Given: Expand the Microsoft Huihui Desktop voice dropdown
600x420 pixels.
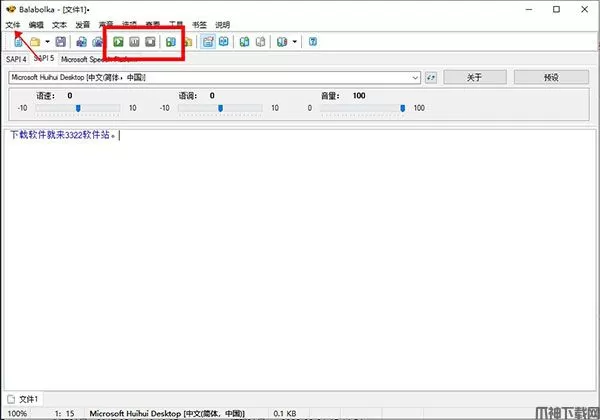Looking at the screenshot, I should tap(414, 77).
